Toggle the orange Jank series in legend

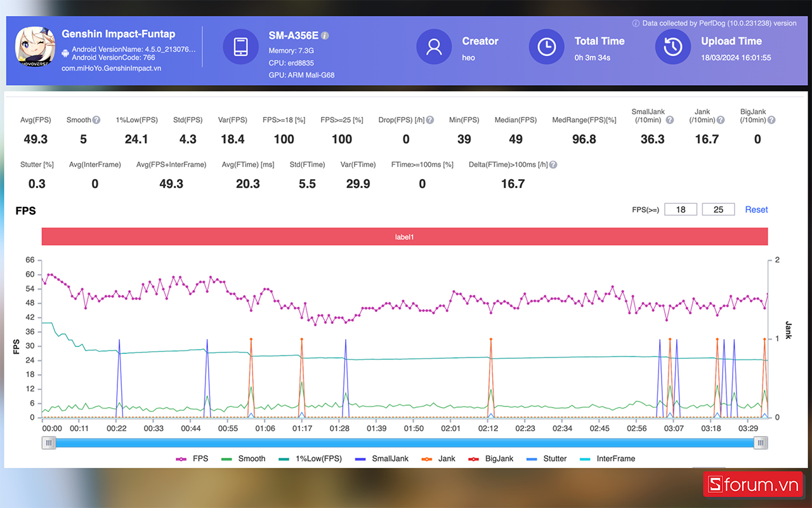pyautogui.click(x=438, y=458)
